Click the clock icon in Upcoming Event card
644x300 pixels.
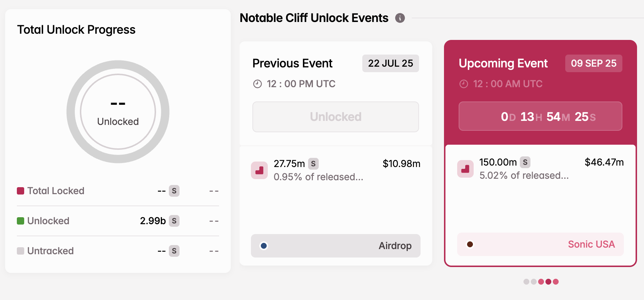[x=464, y=84]
